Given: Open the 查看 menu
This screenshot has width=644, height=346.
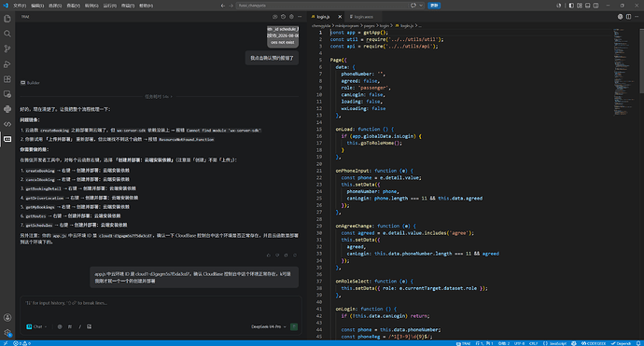Looking at the screenshot, I should point(73,6).
